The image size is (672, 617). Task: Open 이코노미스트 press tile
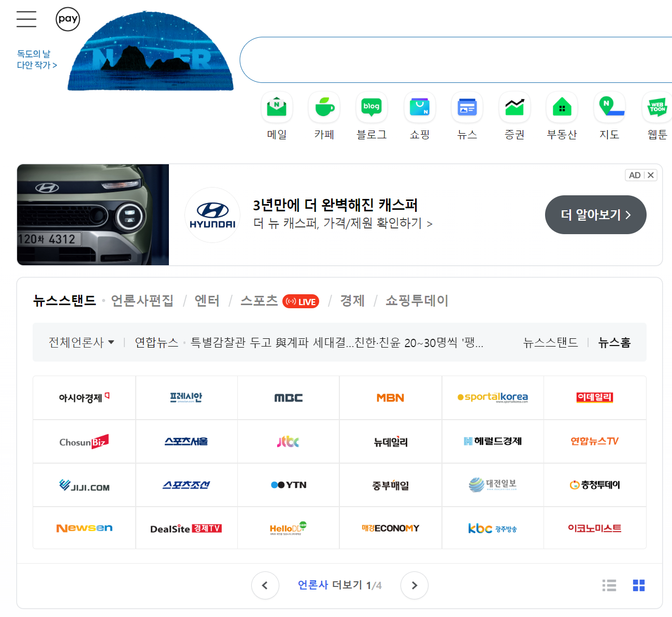(595, 528)
